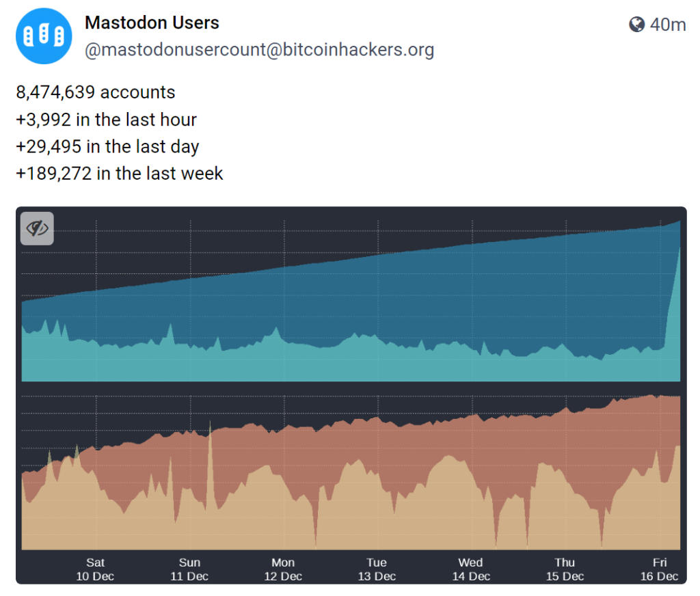Open the Mastodon Users display name
700x596 pixels.
coord(152,23)
